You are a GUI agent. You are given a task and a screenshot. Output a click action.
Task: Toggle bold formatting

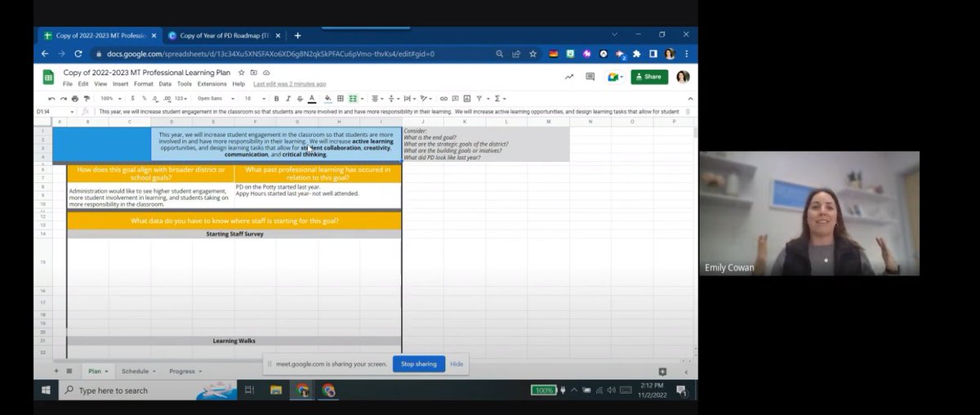point(276,98)
